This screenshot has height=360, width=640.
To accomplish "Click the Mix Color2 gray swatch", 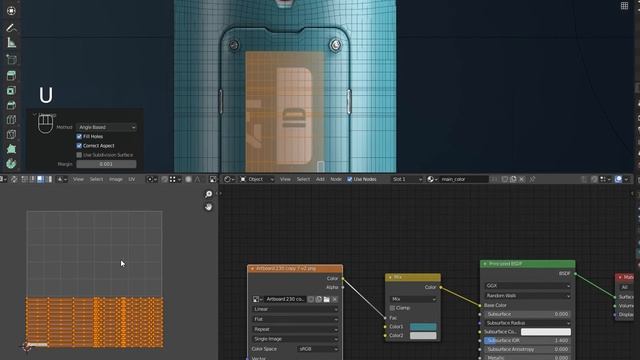I will [423, 336].
